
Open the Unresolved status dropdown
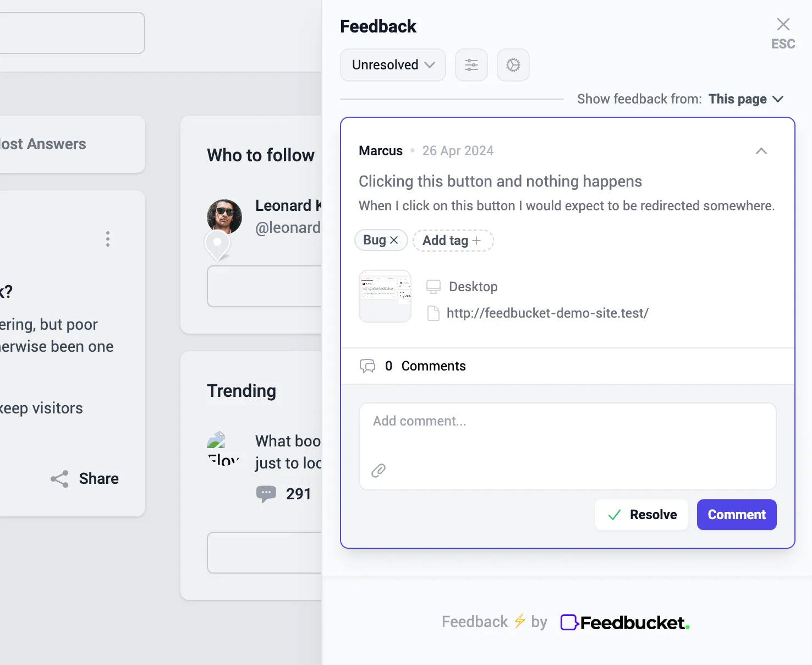(x=392, y=65)
